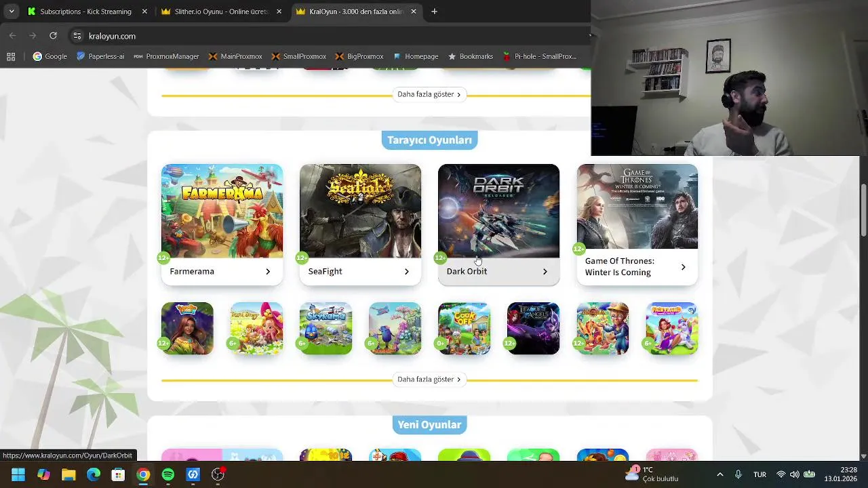Open the BigProxmox bookmark
The height and width of the screenshot is (488, 868).
coord(359,56)
